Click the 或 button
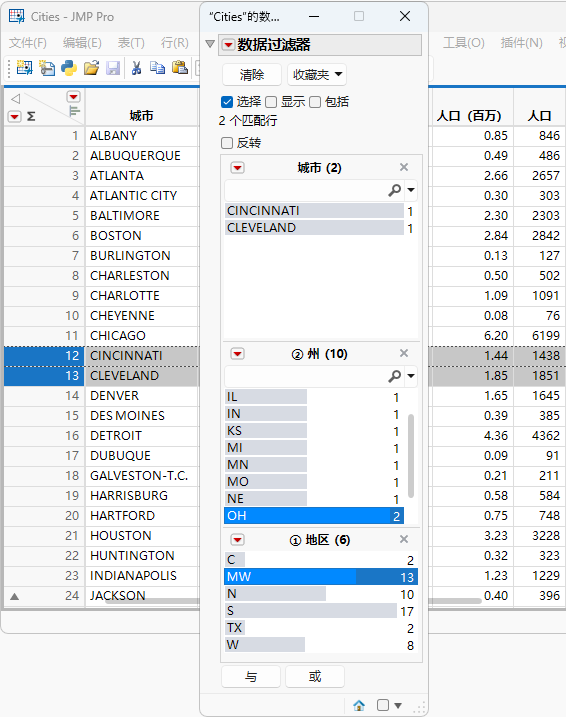 coord(315,676)
